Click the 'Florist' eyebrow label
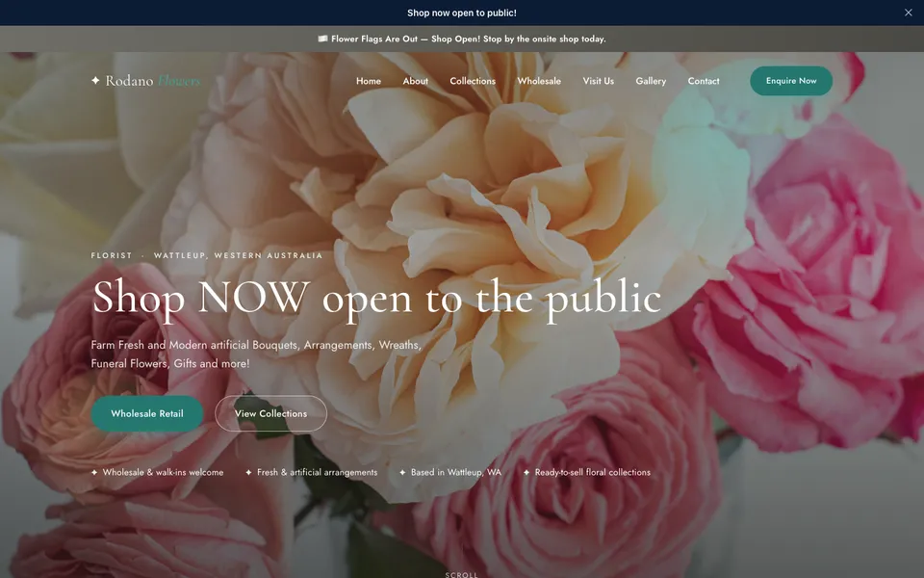 112,255
